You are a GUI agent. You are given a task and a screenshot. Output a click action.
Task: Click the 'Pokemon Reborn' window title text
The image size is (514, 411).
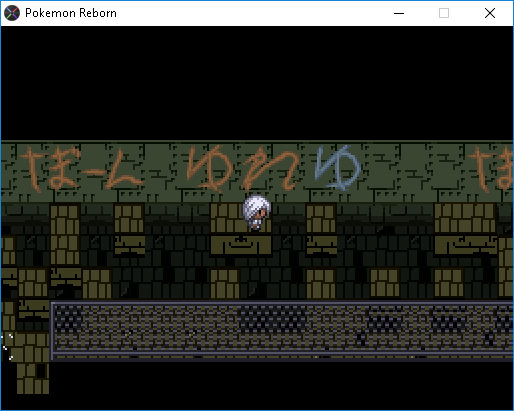[x=71, y=13]
